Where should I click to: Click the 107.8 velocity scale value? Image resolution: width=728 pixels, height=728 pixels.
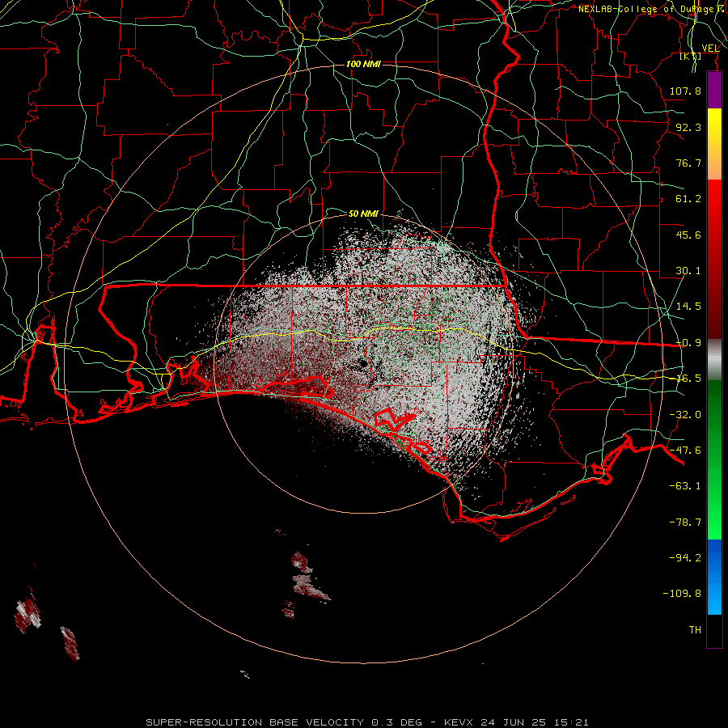(x=685, y=91)
